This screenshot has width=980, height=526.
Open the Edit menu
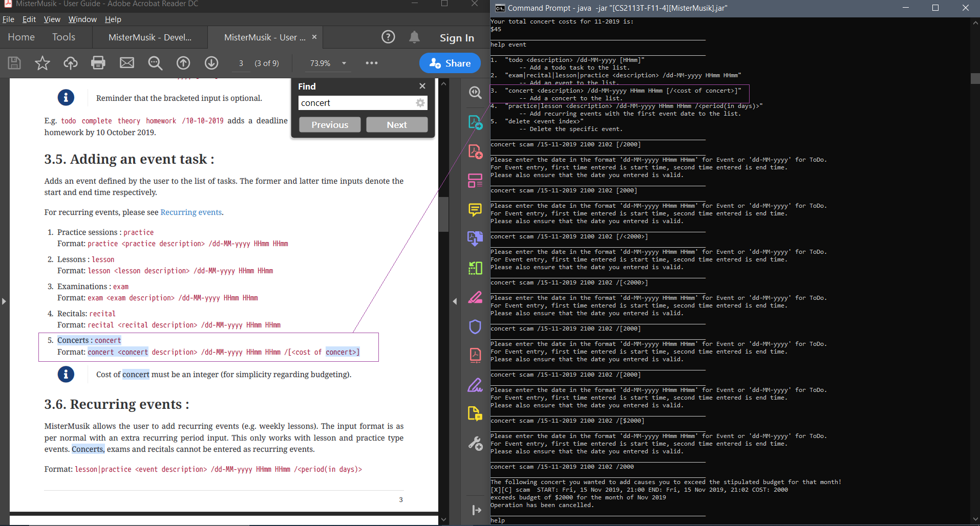point(29,19)
